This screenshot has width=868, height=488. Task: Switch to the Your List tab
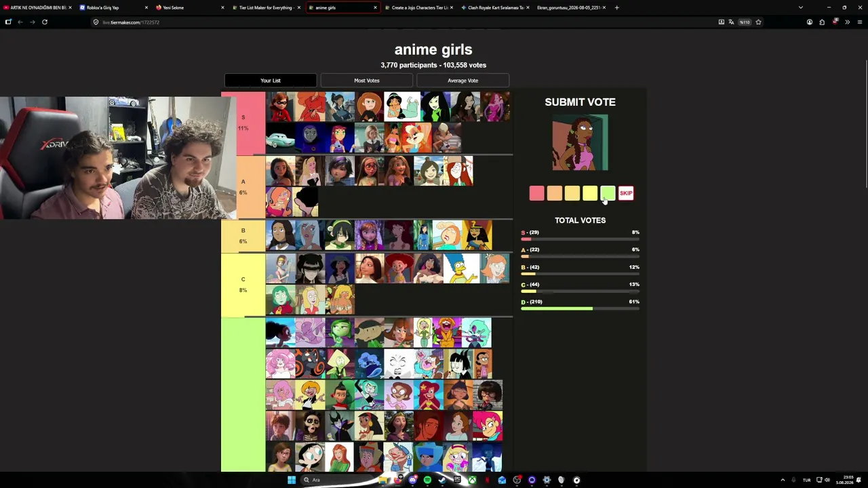271,81
